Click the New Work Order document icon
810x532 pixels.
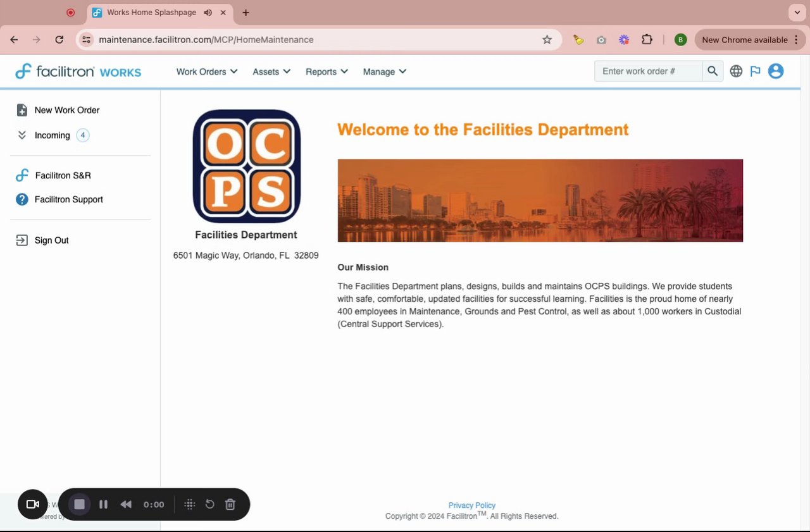[x=22, y=110]
